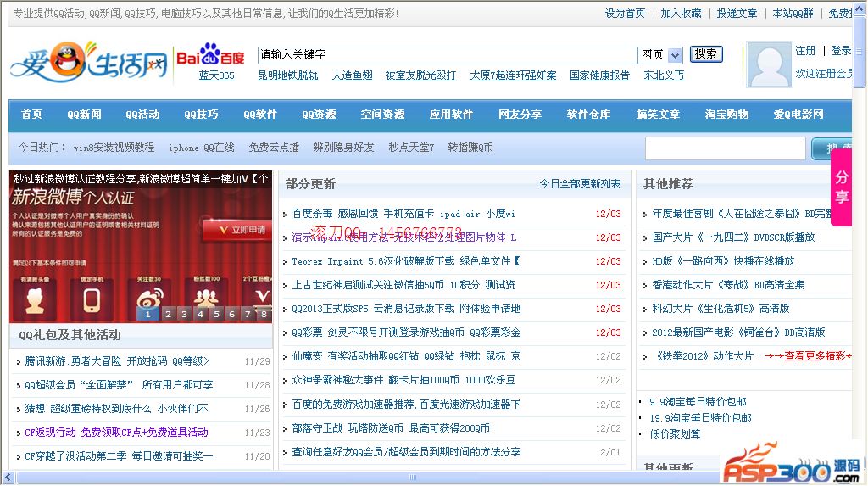Click the 注册 register link
This screenshot has height=486, width=868.
pos(805,51)
